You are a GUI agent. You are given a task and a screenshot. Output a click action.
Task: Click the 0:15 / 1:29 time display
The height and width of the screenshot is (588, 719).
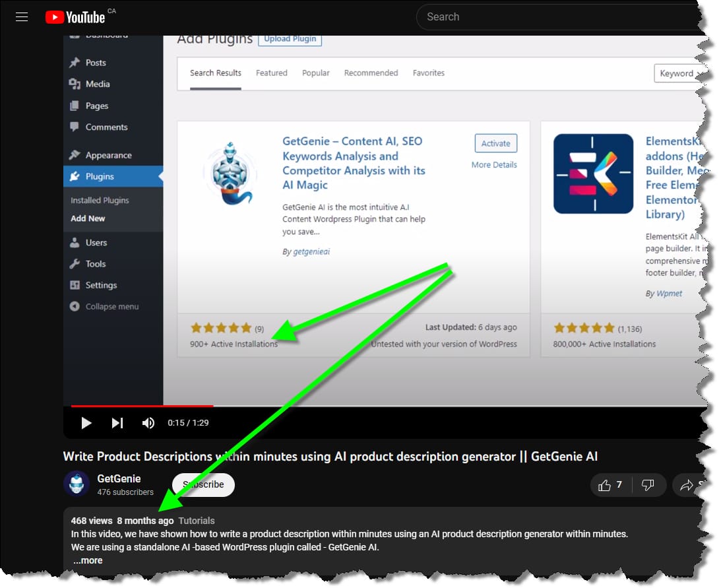click(188, 423)
